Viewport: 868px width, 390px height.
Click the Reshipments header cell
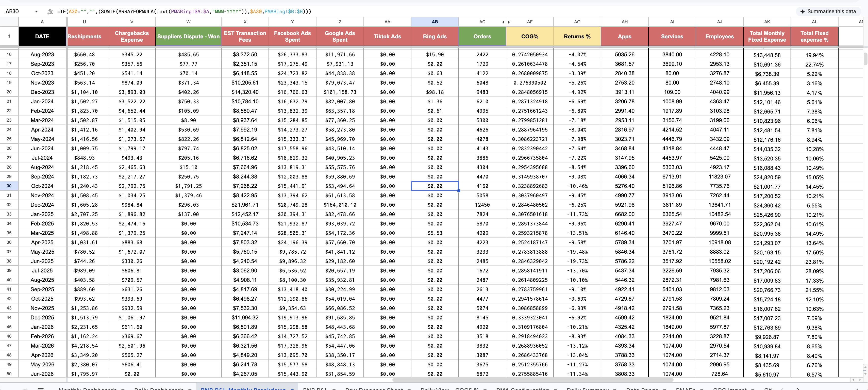[x=88, y=36]
